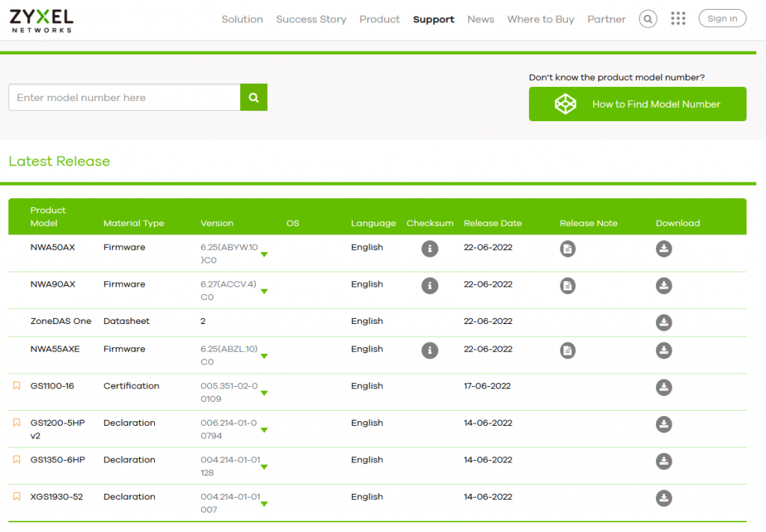This screenshot has width=766, height=532.
Task: Go to the News page
Action: [x=481, y=19]
